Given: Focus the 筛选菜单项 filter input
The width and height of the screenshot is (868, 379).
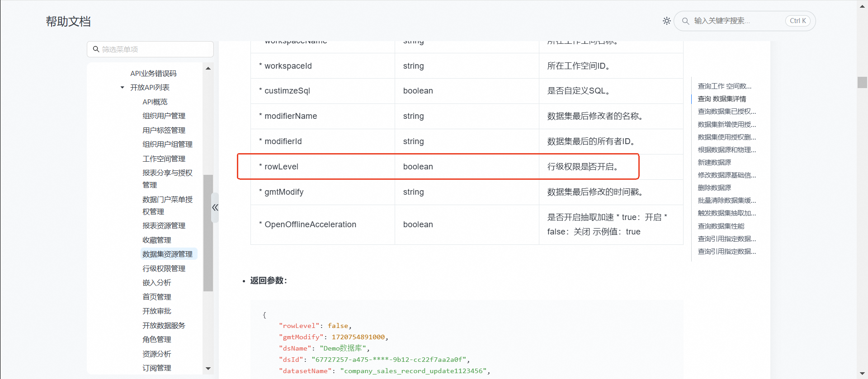Looking at the screenshot, I should pyautogui.click(x=154, y=49).
